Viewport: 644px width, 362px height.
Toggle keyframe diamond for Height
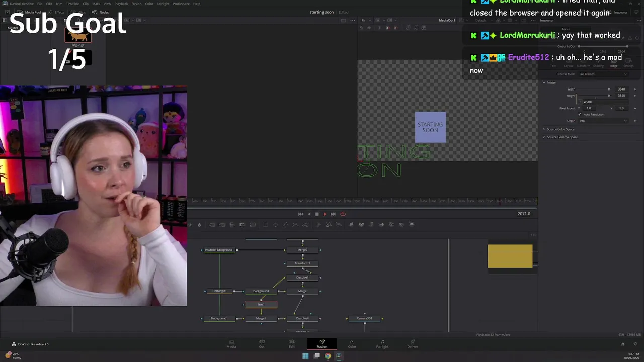pos(635,95)
